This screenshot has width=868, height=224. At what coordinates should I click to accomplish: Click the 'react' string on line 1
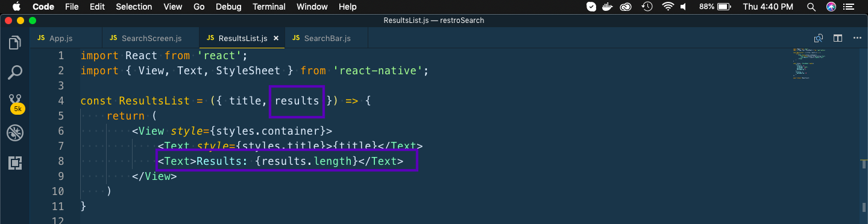coord(219,56)
